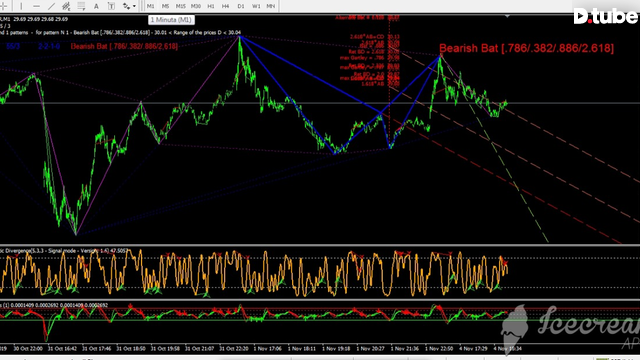Click the 1 Nov 20:27 time axis label
Screen dimensions: 640x360
tap(370, 349)
